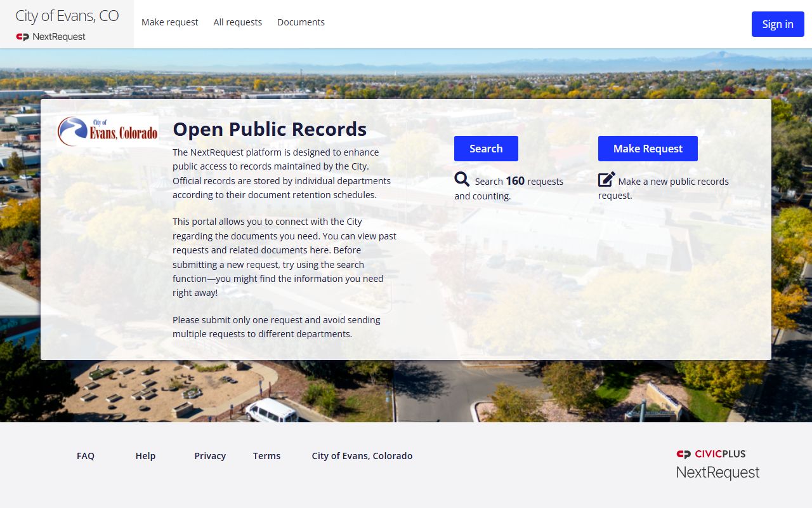Click the magnifying glass search icon
812x508 pixels.
[462, 180]
